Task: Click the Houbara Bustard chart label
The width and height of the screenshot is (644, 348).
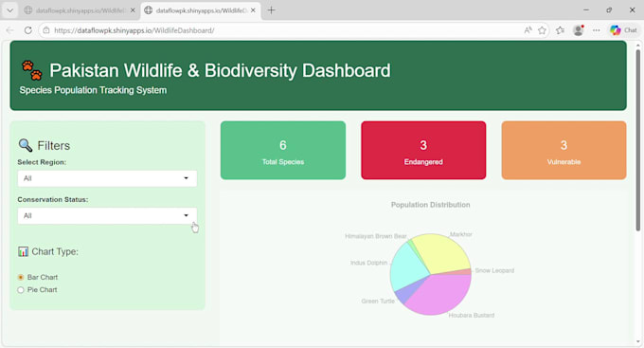Action: tap(471, 315)
